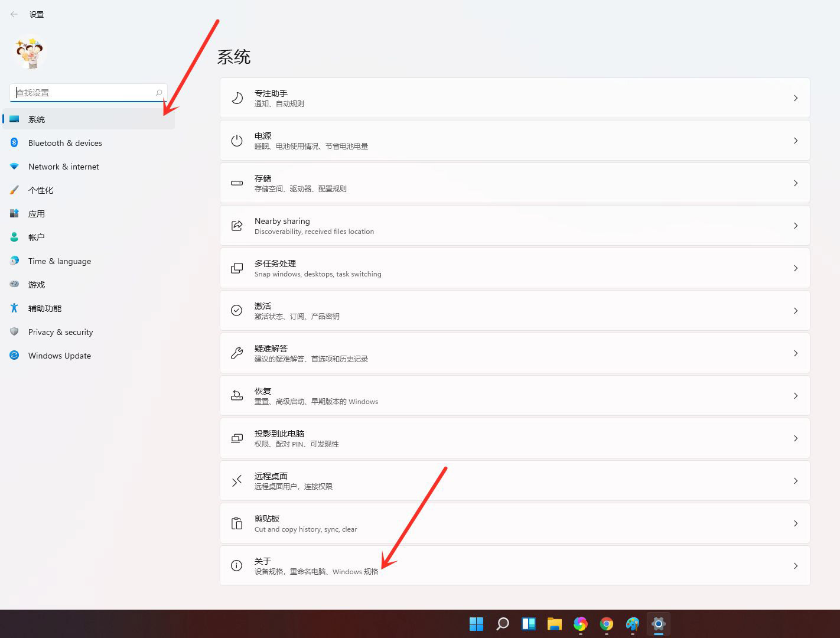Open Network & internet settings
840x638 pixels.
[x=64, y=166]
